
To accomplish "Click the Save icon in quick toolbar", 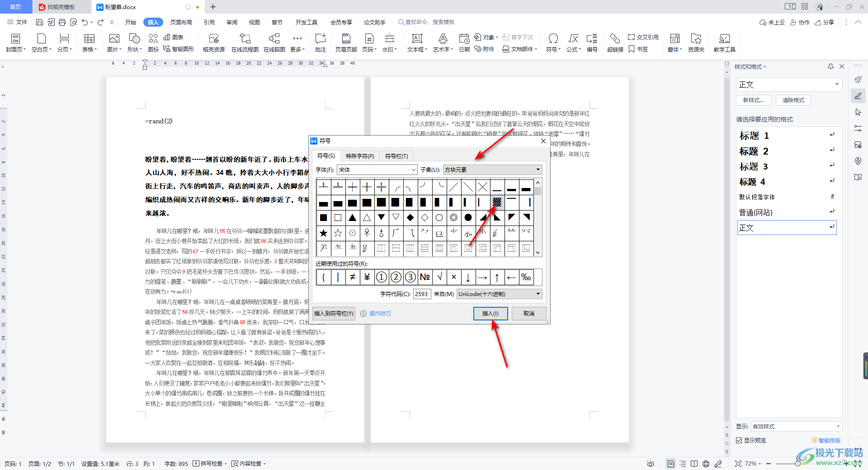I will click(39, 22).
